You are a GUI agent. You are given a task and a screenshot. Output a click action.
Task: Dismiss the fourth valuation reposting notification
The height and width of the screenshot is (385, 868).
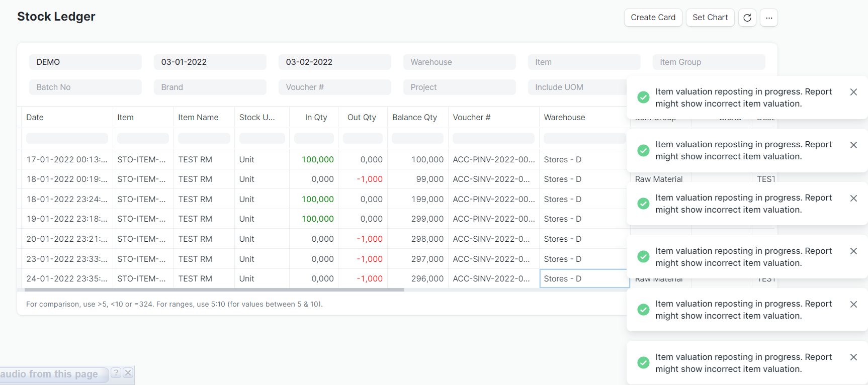coord(853,251)
